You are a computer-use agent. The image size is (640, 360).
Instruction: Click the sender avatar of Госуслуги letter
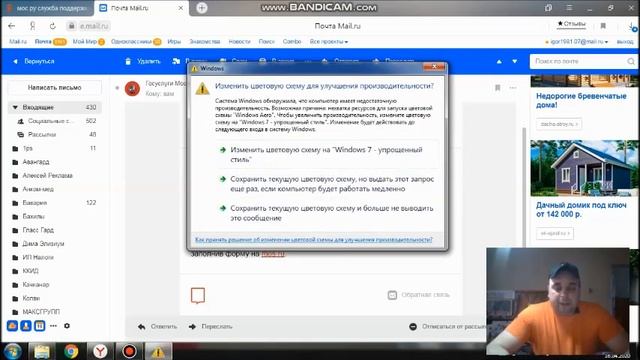pos(132,88)
